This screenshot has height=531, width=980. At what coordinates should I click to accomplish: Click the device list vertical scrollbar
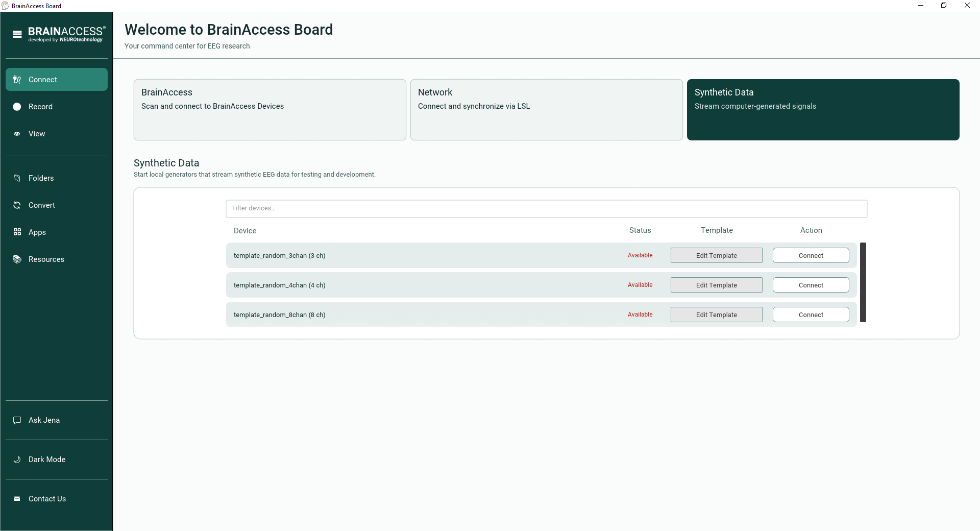(863, 282)
